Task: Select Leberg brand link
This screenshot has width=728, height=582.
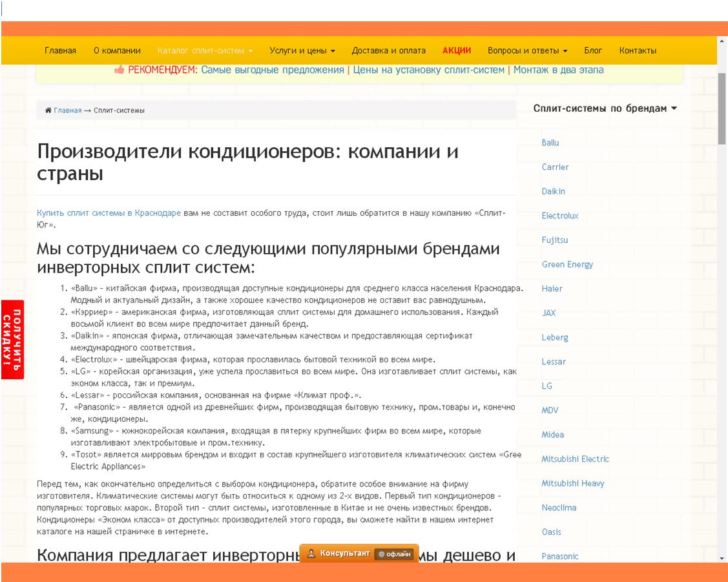Action: click(x=555, y=337)
